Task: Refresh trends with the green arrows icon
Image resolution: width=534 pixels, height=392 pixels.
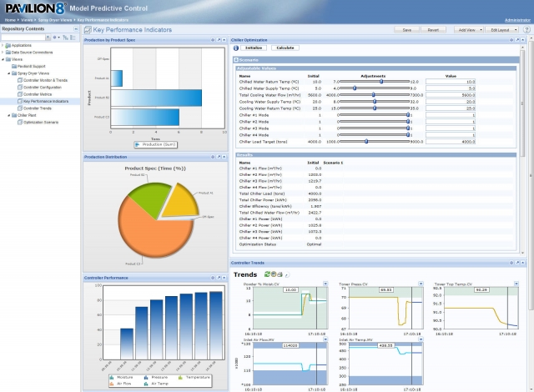Action: tap(267, 274)
